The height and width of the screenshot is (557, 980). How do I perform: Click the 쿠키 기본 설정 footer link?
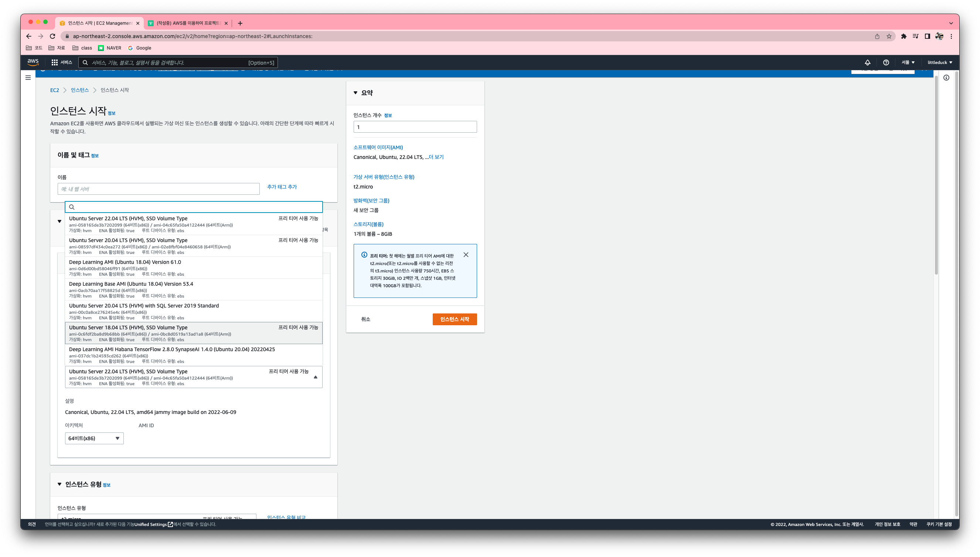[939, 524]
